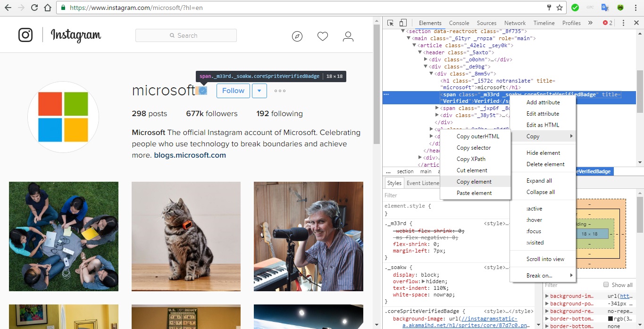Toggle the Show all checkbox
The image size is (644, 329).
(606, 285)
